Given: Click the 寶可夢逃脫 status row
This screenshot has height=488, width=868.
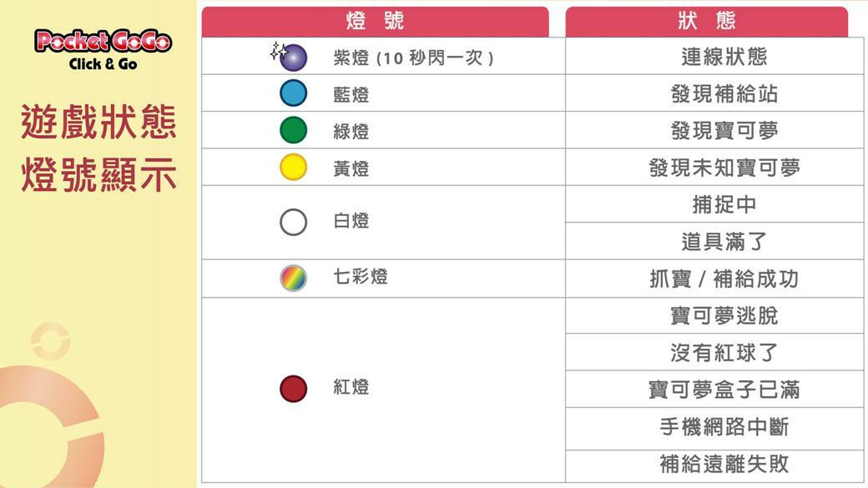Looking at the screenshot, I should tap(724, 316).
